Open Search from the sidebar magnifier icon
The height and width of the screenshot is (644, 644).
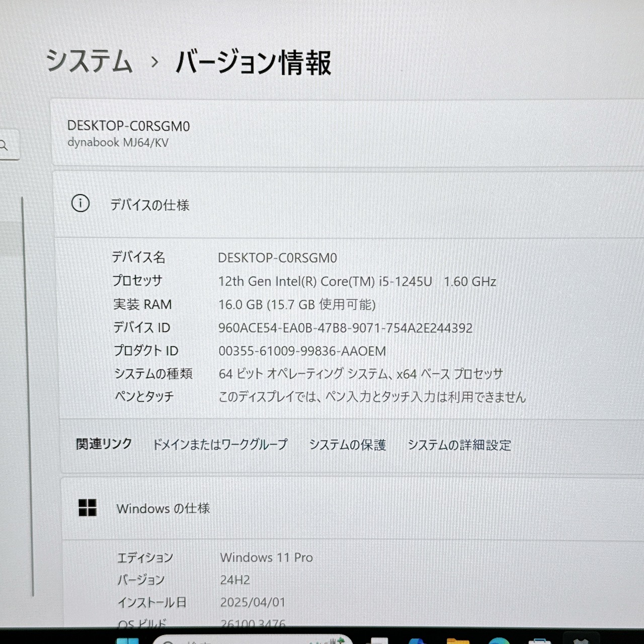(x=5, y=145)
